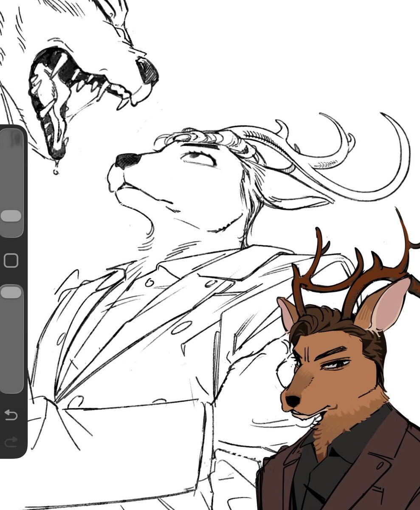Tap the brush opacity slider handle
Viewport: 420px width, 510px height.
(11, 292)
